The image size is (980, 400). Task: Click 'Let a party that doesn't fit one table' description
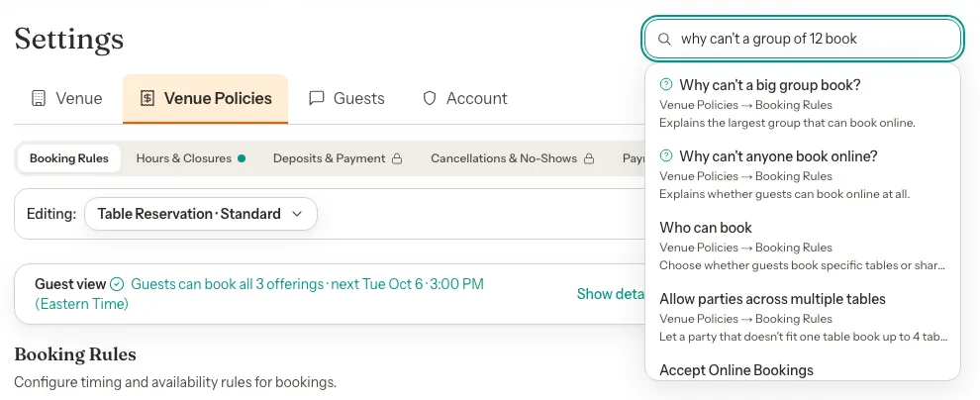point(803,337)
